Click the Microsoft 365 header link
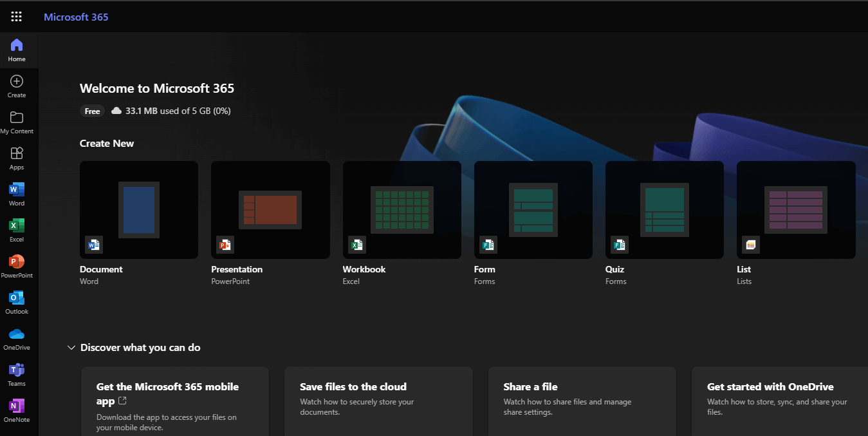Viewport: 868px width, 436px height. click(76, 16)
